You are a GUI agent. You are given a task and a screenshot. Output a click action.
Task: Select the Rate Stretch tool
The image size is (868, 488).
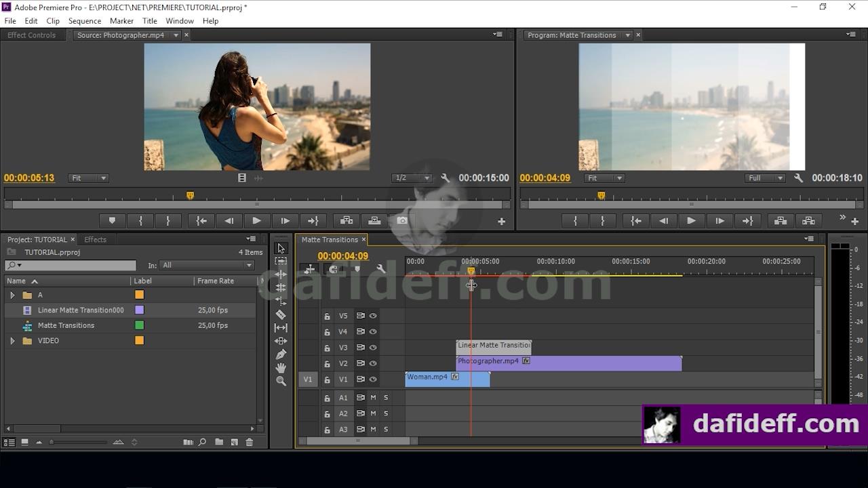pos(281,301)
